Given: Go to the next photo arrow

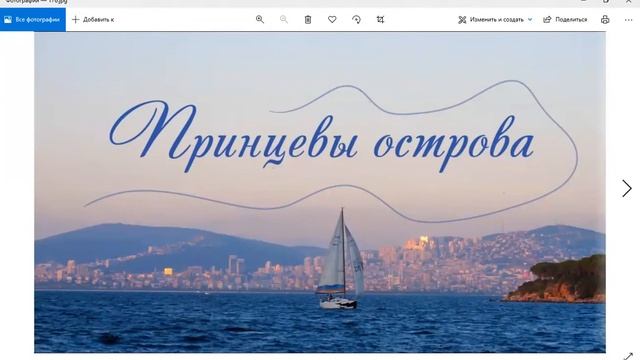Looking at the screenshot, I should [x=627, y=189].
